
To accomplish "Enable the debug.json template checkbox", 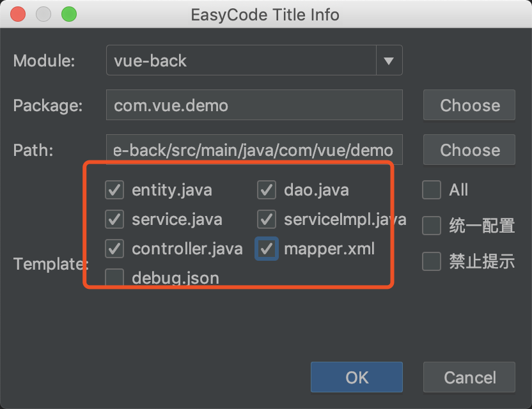I will (114, 277).
